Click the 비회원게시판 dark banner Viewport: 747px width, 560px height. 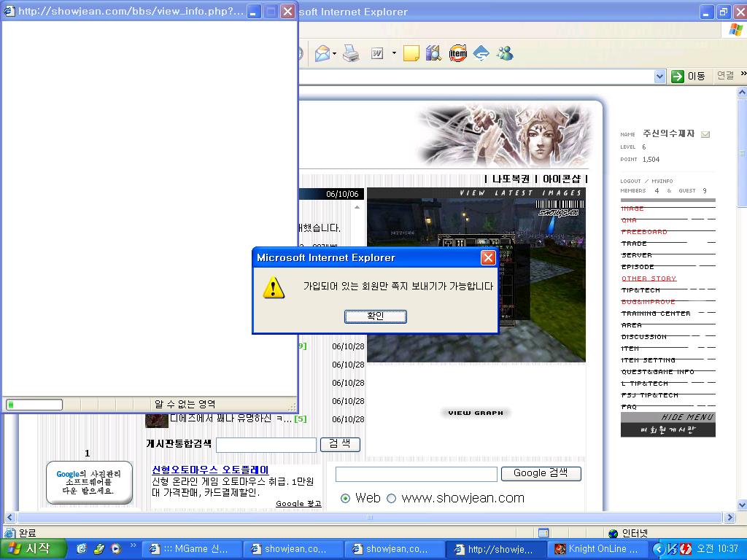click(668, 430)
